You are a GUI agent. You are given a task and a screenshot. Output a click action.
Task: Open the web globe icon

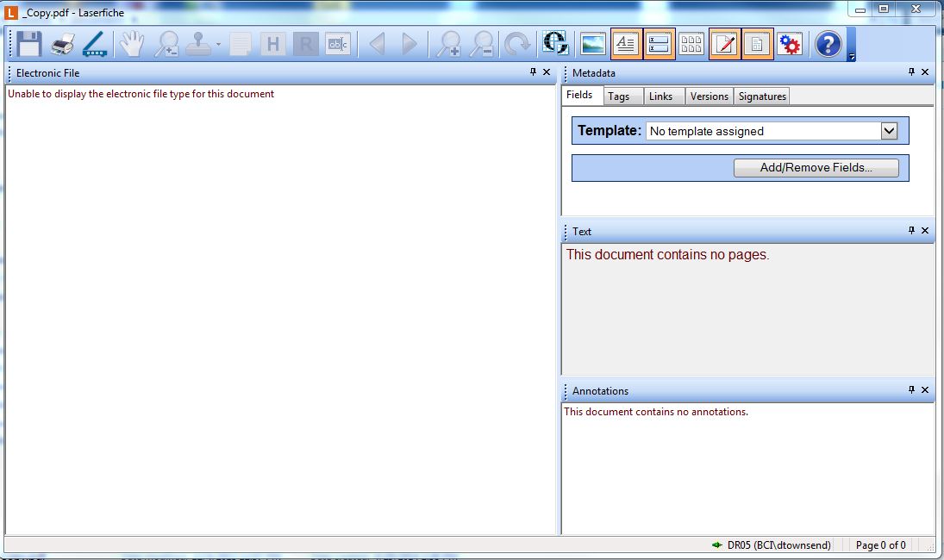[x=555, y=44]
